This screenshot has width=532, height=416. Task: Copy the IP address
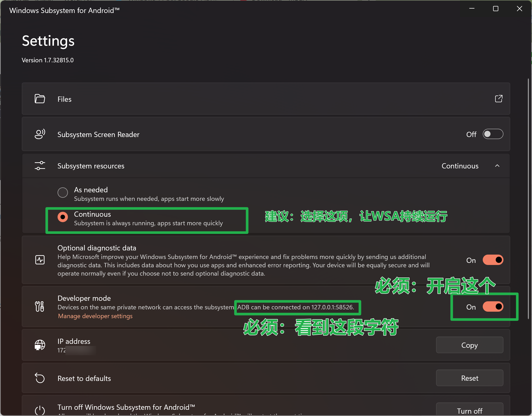point(469,345)
